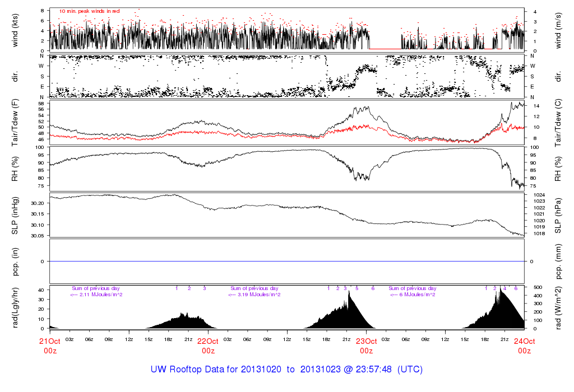Select the 24Oct 00z date marker
The height and width of the screenshot is (392, 574).
(x=524, y=346)
